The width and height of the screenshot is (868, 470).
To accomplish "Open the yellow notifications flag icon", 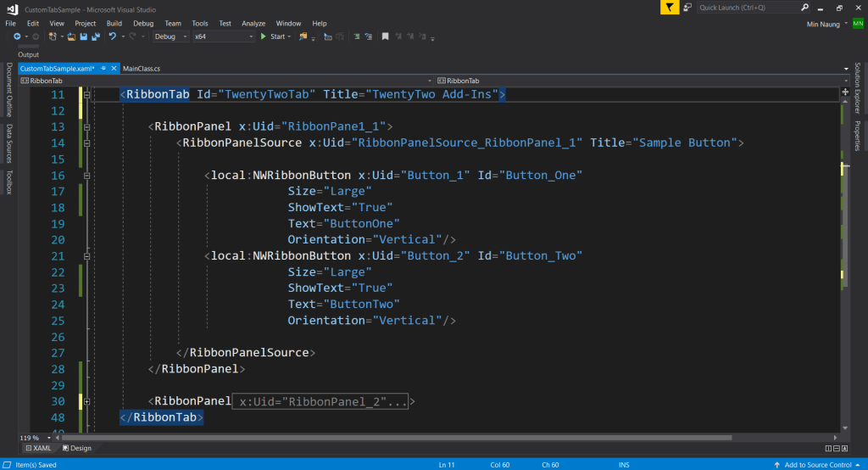I will coord(670,8).
